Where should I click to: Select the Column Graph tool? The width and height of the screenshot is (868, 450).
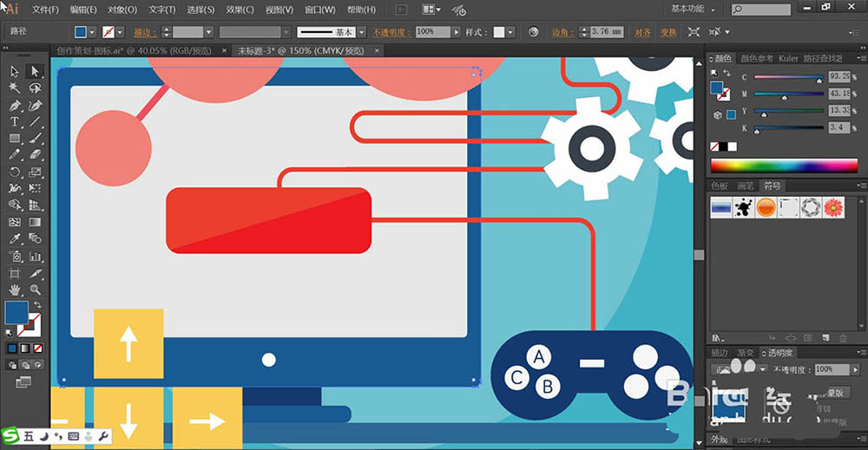35,257
